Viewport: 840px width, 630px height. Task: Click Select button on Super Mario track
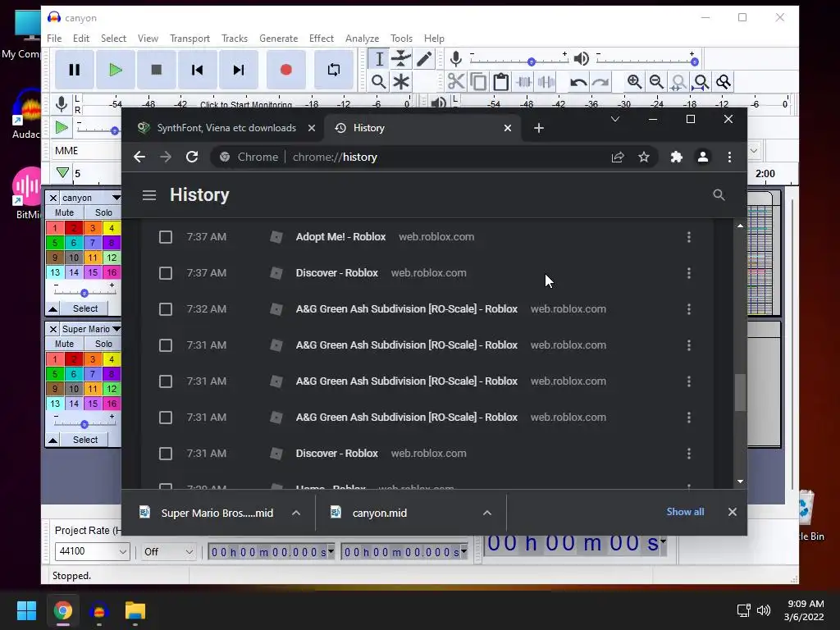(85, 440)
